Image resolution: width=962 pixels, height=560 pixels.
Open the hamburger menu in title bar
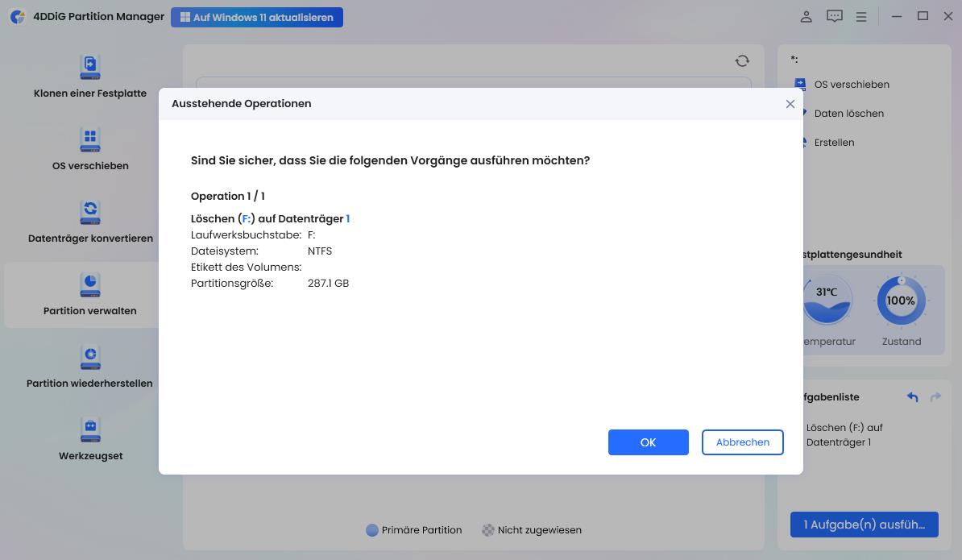(861, 17)
